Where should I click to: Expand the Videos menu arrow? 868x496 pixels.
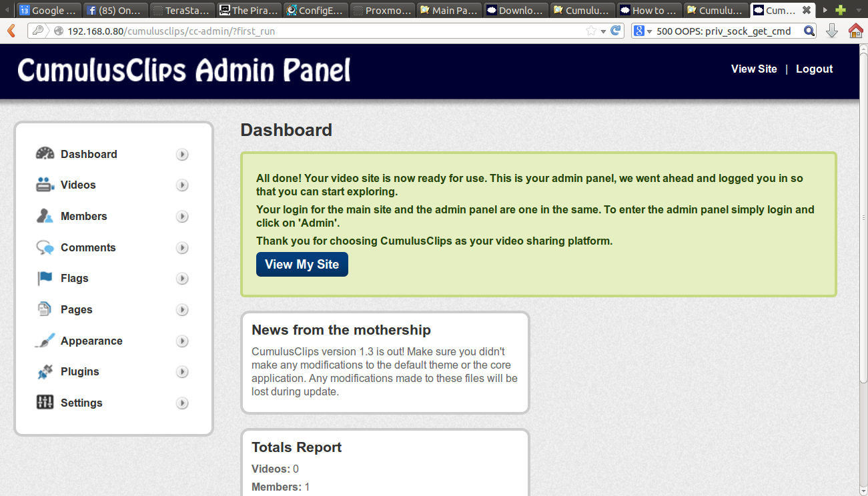pos(182,185)
